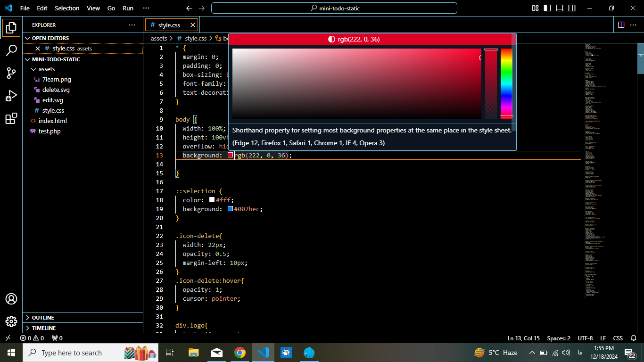The image size is (644, 362).
Task: Click the Split Editor Right icon
Action: click(621, 25)
